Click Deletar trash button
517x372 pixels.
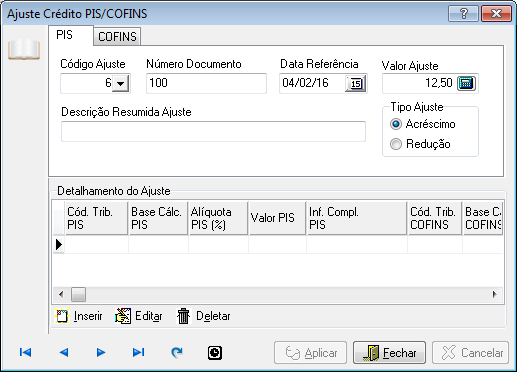(204, 316)
